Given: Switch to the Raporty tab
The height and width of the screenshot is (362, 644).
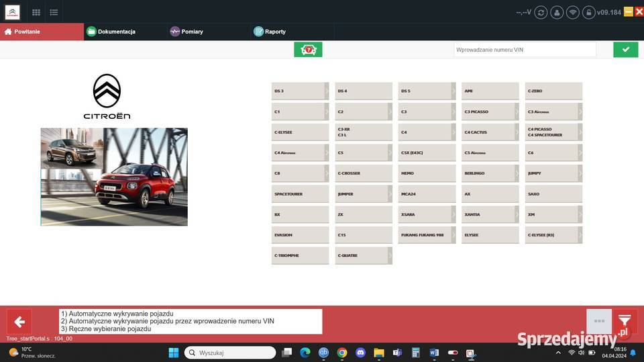Looking at the screenshot, I should pyautogui.click(x=292, y=32).
